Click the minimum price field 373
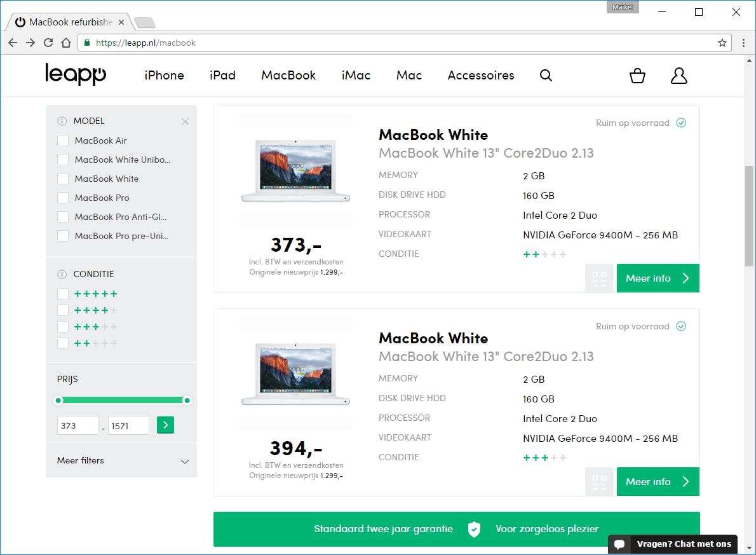This screenshot has height=555, width=756. [x=78, y=426]
